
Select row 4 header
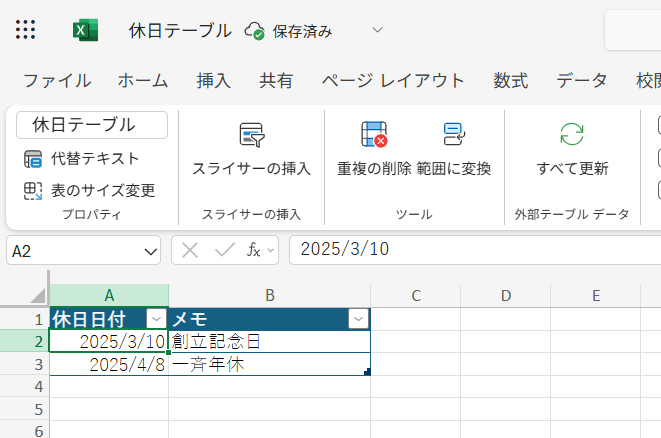tap(24, 387)
